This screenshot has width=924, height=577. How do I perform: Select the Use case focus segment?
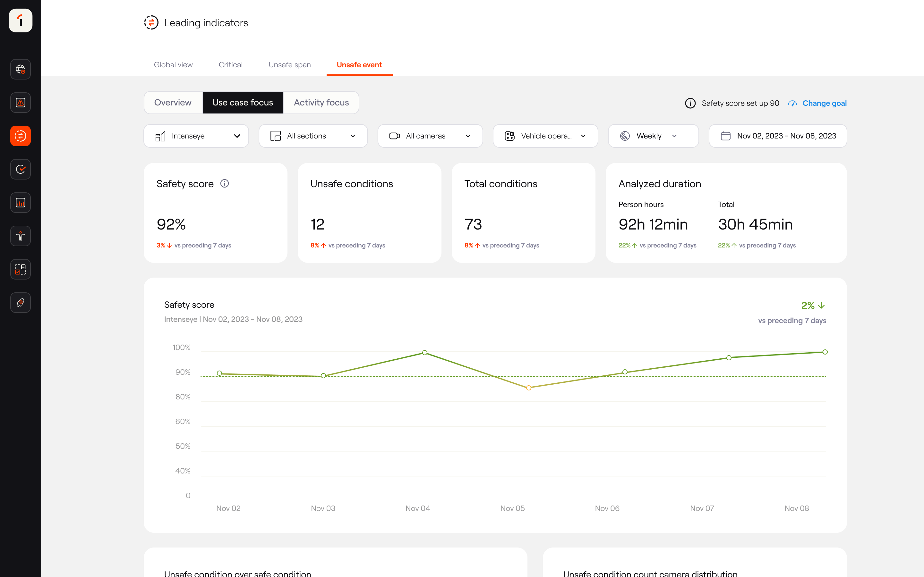[243, 103]
